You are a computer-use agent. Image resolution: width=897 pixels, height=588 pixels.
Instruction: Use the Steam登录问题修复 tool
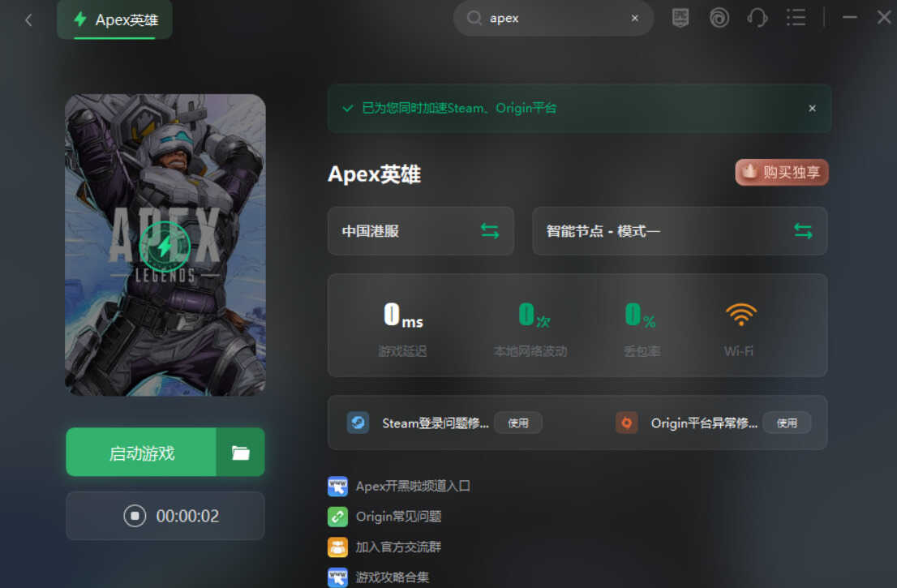[517, 423]
